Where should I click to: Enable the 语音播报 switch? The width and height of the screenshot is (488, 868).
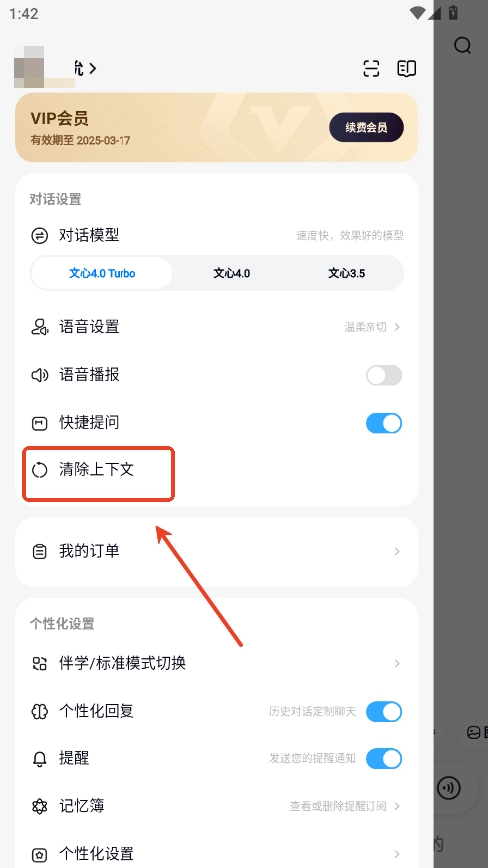pyautogui.click(x=384, y=375)
